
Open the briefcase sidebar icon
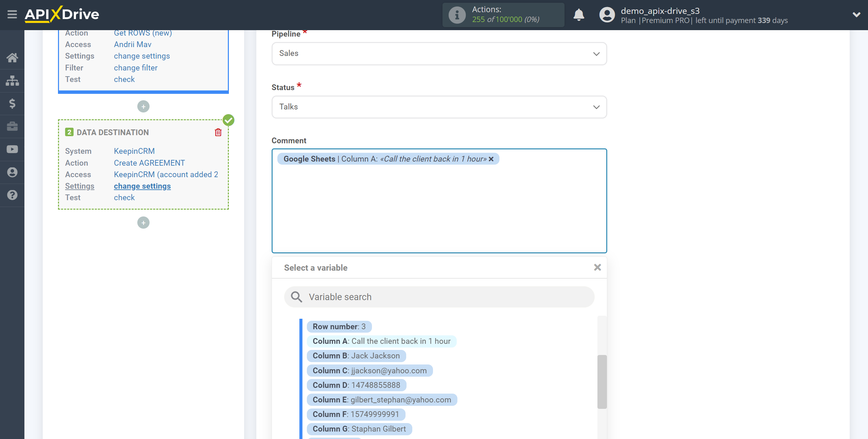[12, 126]
